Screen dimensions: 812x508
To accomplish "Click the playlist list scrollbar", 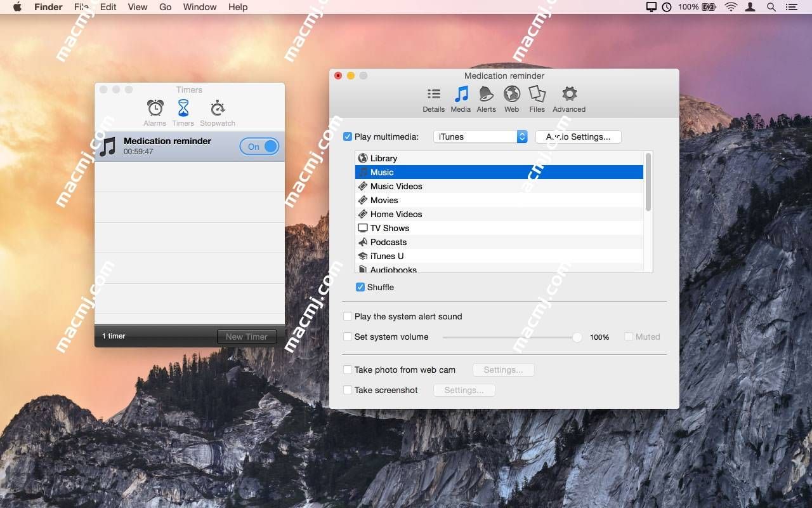I will click(648, 182).
